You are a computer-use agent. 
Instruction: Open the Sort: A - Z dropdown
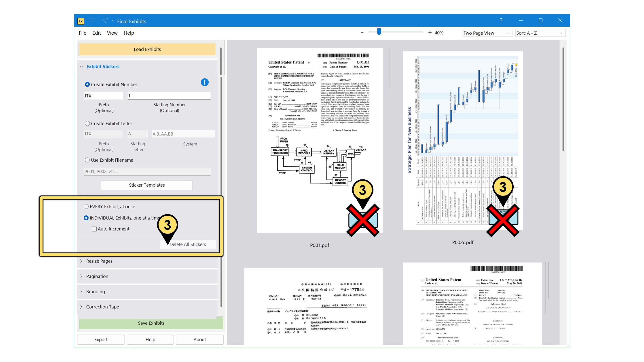coord(540,33)
